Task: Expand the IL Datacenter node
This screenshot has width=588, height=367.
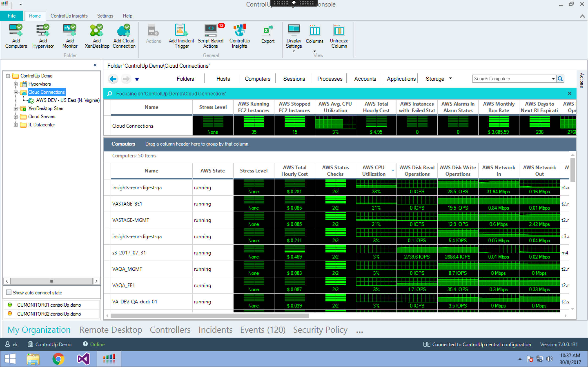Action: [x=16, y=125]
